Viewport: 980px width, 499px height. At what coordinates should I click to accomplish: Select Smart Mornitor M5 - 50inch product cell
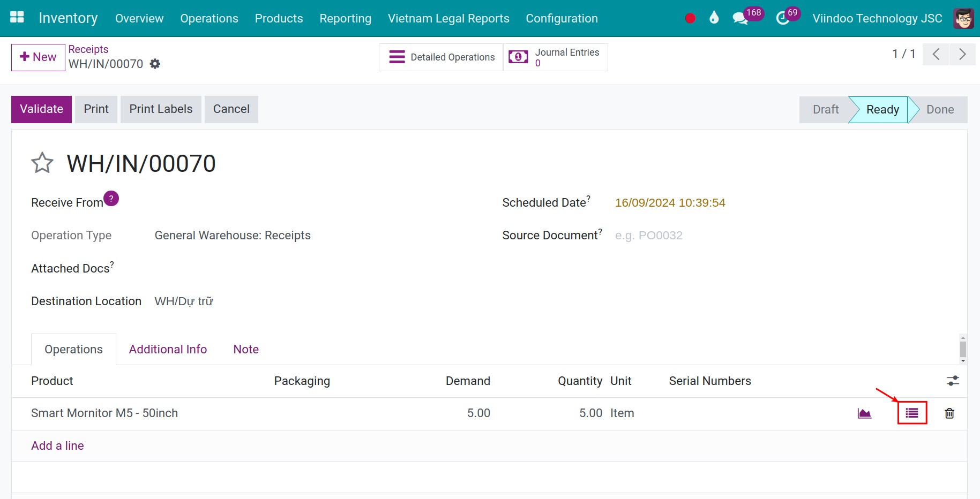tap(104, 413)
